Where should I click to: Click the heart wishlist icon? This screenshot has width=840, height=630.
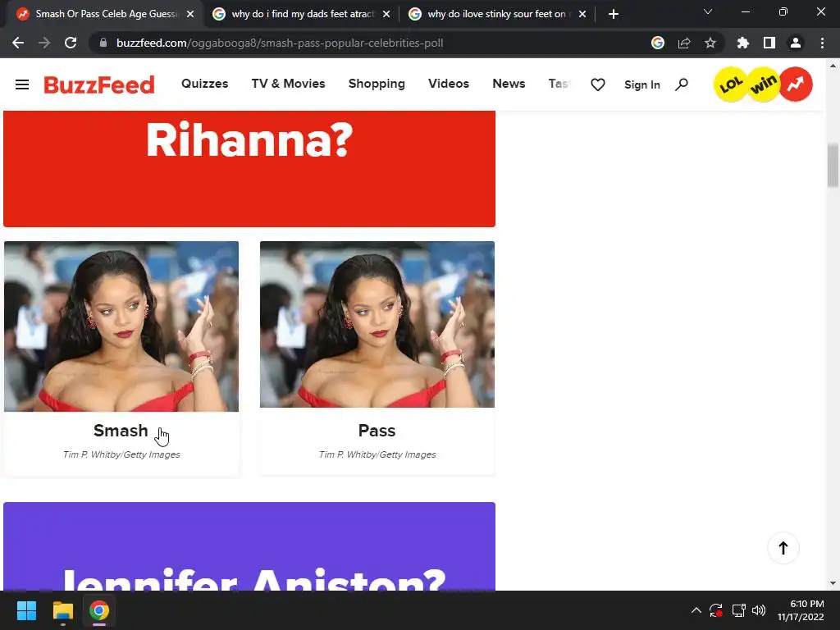point(598,84)
